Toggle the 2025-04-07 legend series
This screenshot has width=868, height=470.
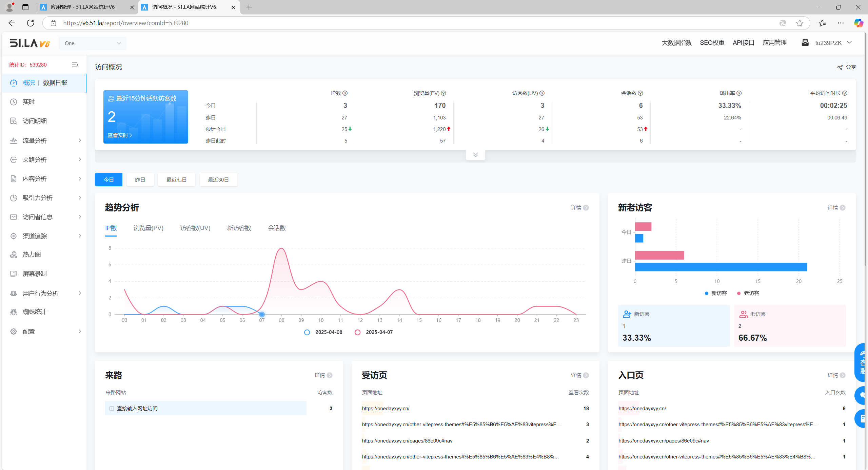tap(374, 332)
